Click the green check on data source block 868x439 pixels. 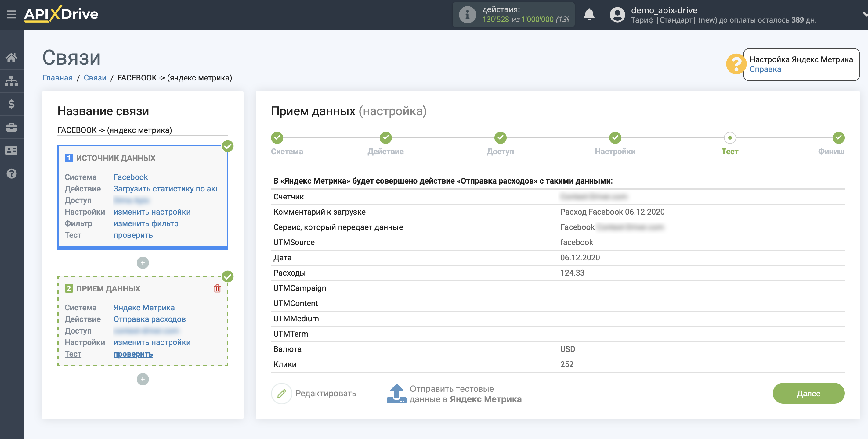pyautogui.click(x=228, y=146)
